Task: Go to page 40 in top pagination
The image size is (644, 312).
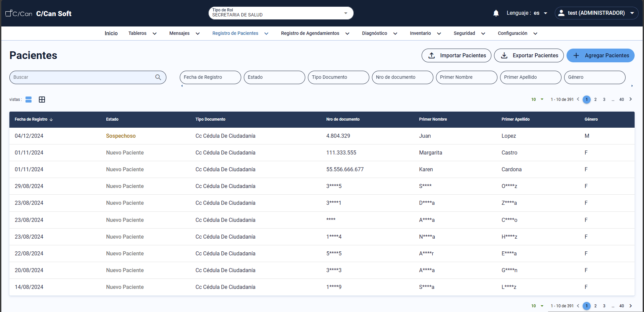Action: 622,100
